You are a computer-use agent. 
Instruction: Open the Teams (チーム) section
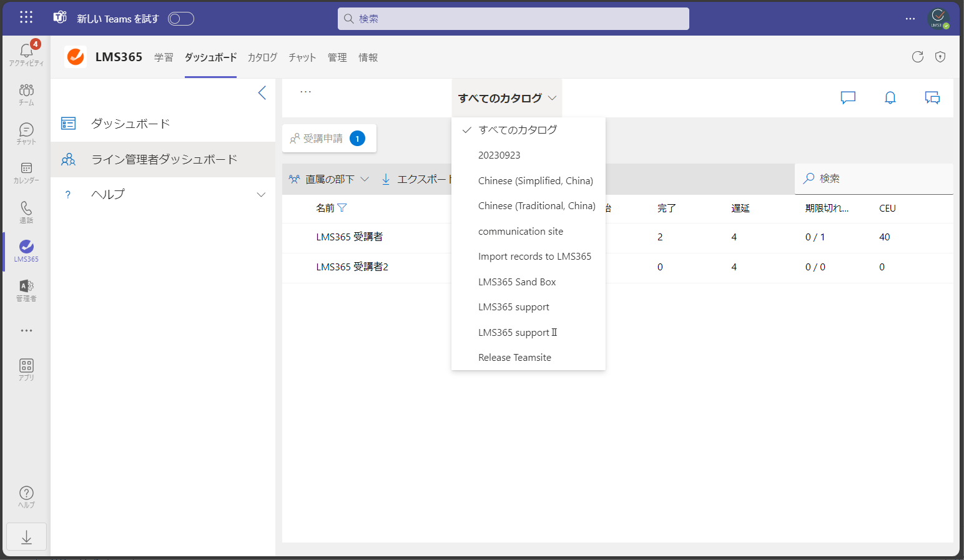pos(26,94)
